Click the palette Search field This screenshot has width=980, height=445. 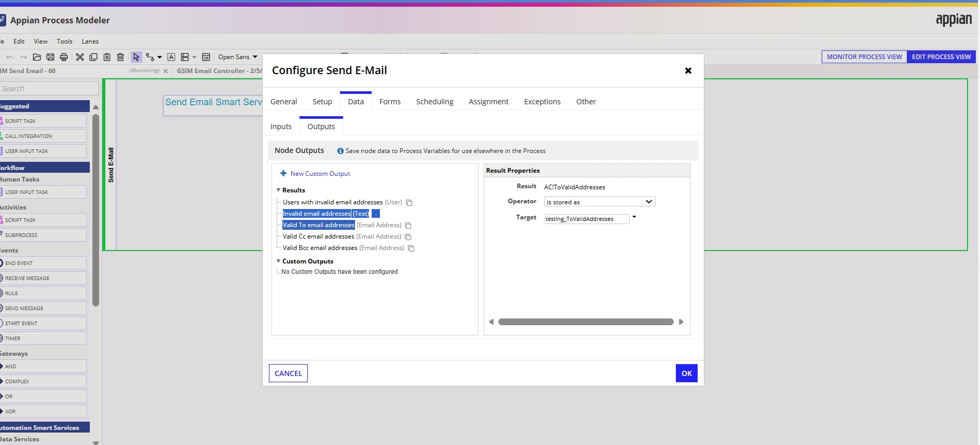pyautogui.click(x=49, y=89)
